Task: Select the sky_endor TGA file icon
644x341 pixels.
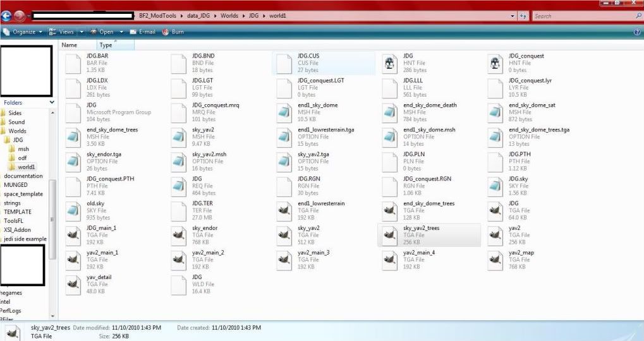Action: click(179, 236)
